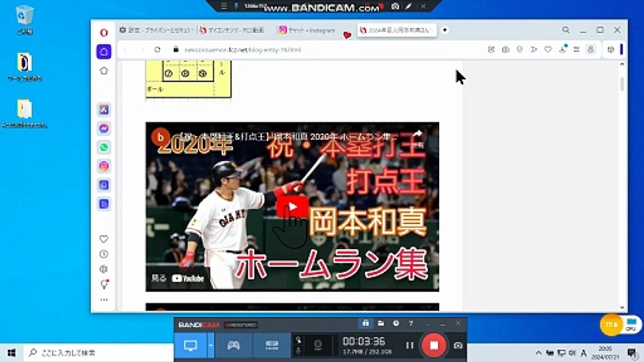Open the Easy Setup sliders icon
644x362 pixels.
coord(577,49)
